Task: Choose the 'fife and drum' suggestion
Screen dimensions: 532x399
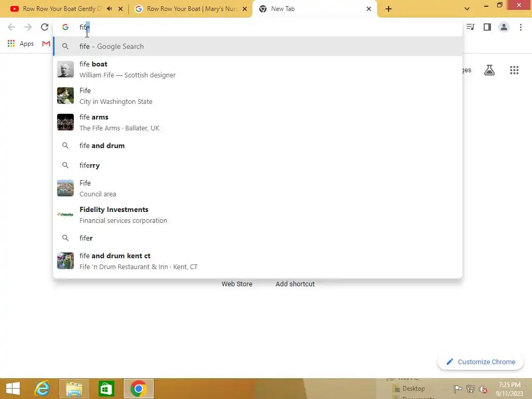Action: tap(258, 145)
